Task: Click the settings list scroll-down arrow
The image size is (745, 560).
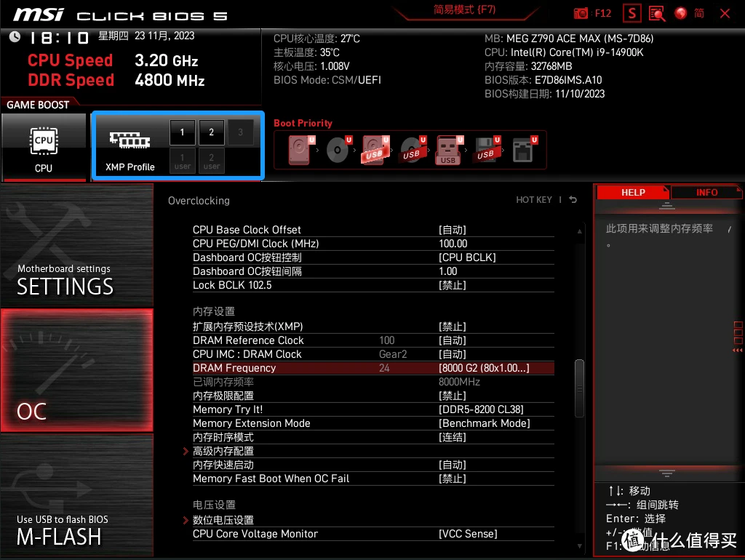Action: (x=580, y=546)
